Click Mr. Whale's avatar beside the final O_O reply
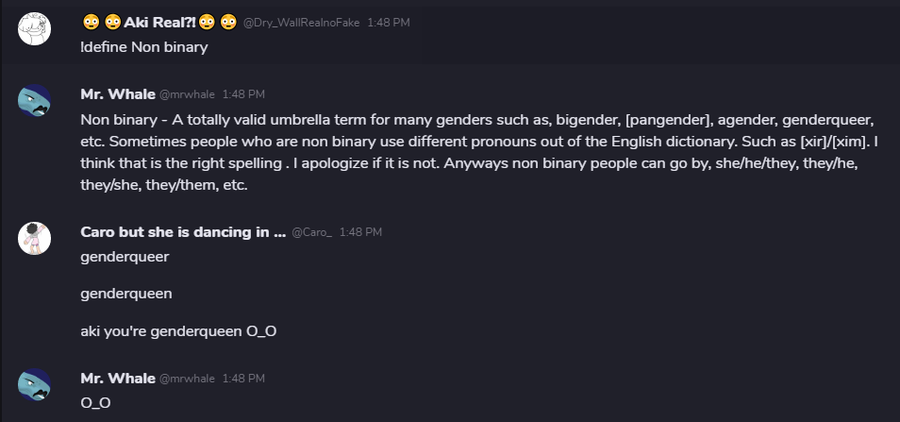Screen dimensions: 900x422 [35, 385]
